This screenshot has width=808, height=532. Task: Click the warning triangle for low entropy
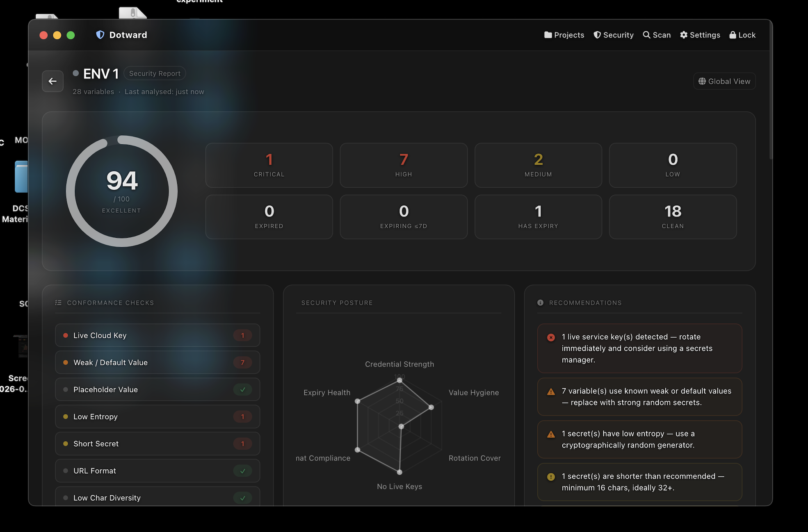tap(551, 434)
